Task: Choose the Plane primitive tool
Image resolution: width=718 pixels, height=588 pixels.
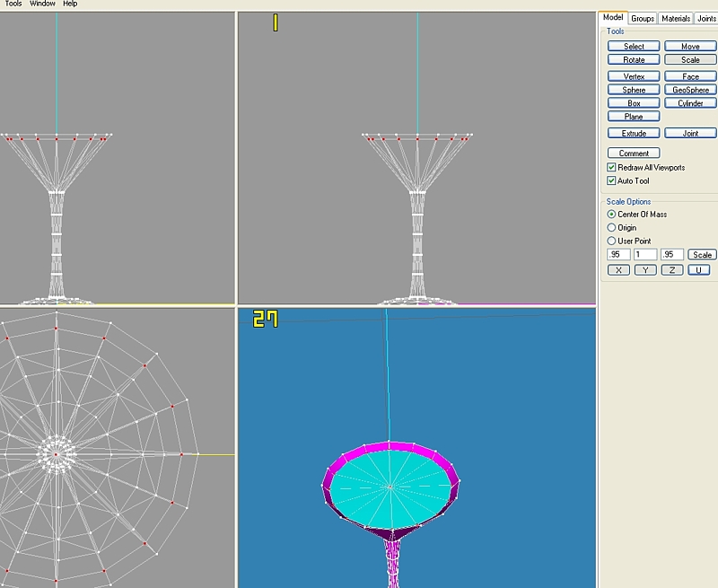Action: coord(634,117)
